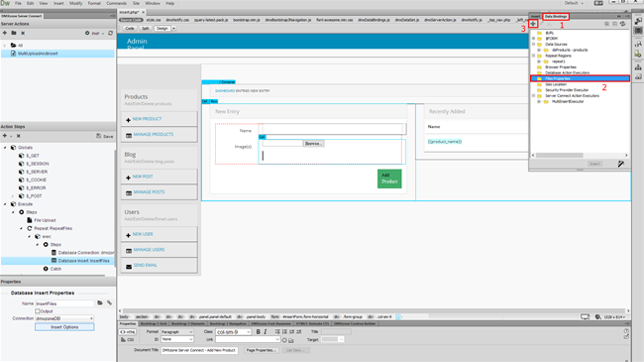
Task: Click the magic wand icon in Data Bindings
Action: coord(621,164)
